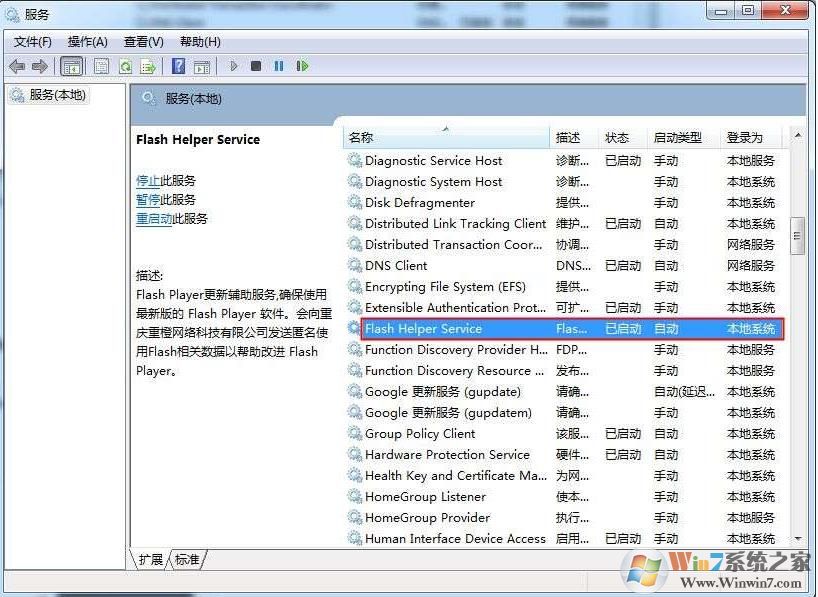Click the forward navigation arrow
This screenshot has height=597, width=818.
(x=38, y=66)
